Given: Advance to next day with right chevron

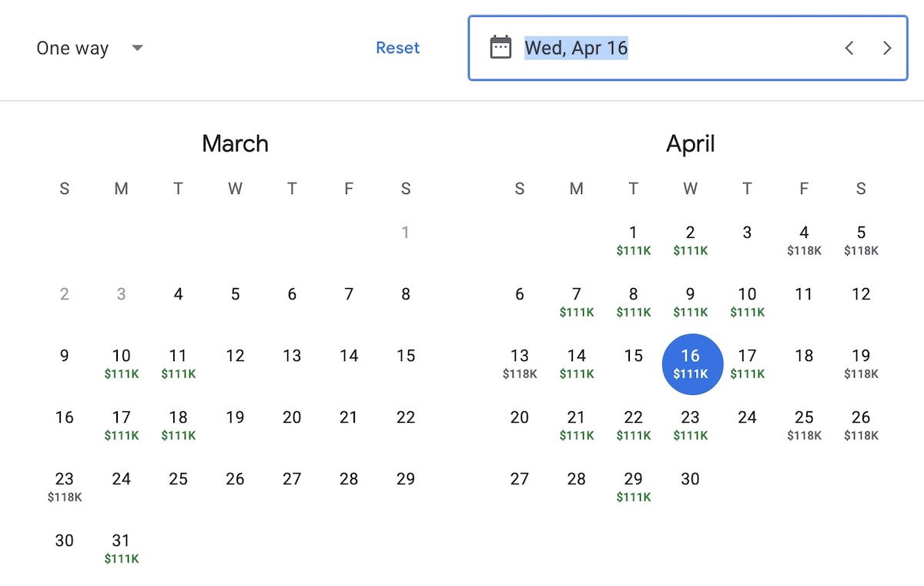Looking at the screenshot, I should (887, 48).
